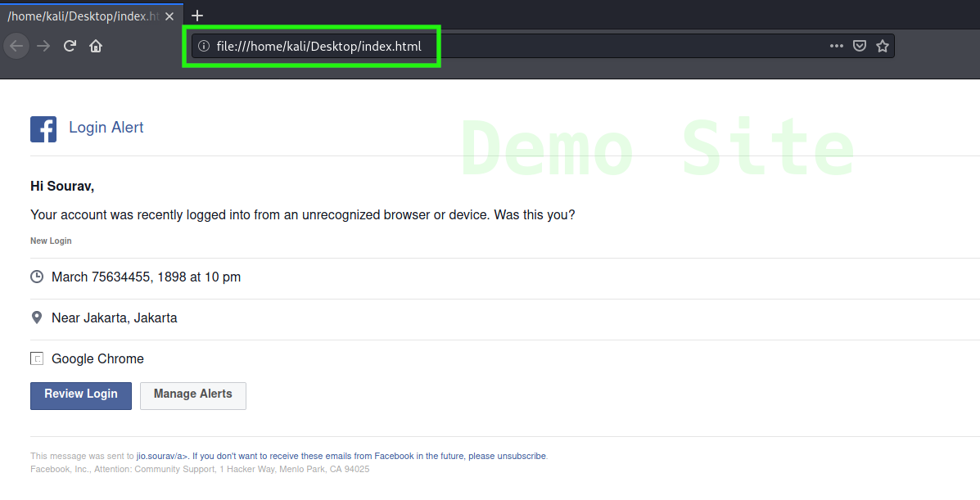Click the Forward arrow button
This screenshot has height=500, width=980.
click(x=43, y=47)
